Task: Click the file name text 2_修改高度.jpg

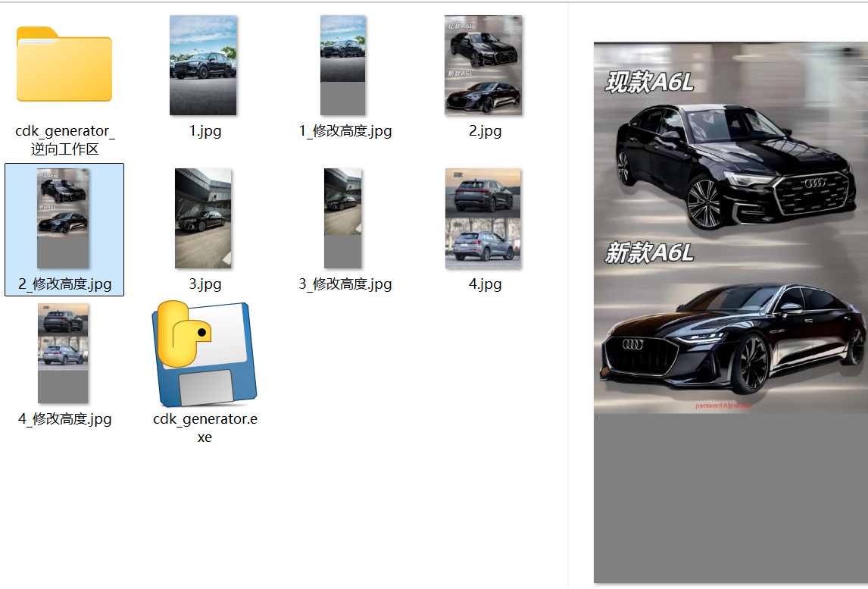Action: [x=65, y=284]
